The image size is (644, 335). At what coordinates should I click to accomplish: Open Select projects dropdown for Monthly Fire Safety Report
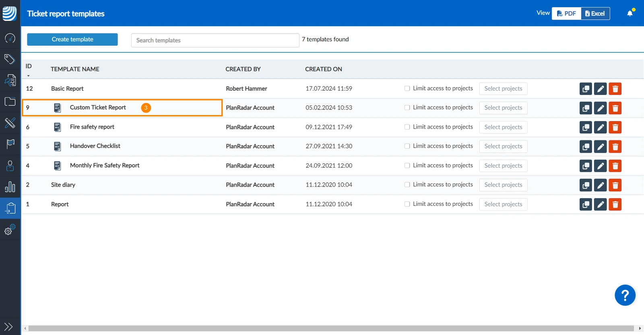[503, 166]
